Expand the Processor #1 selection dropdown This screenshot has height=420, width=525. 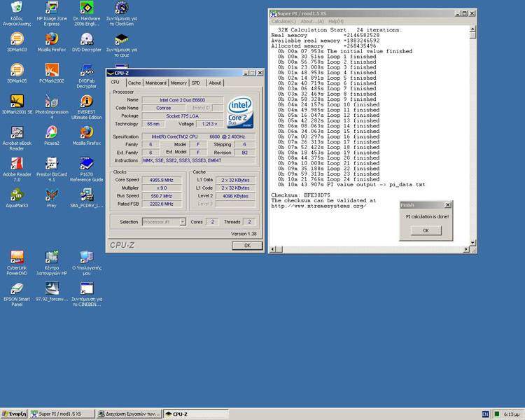click(x=182, y=222)
